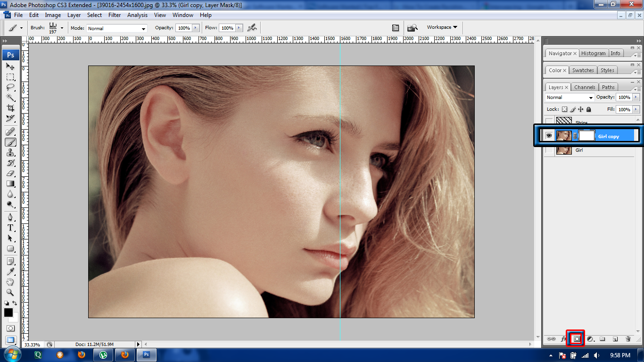
Task: Delete layer using the trash icon
Action: [x=628, y=339]
